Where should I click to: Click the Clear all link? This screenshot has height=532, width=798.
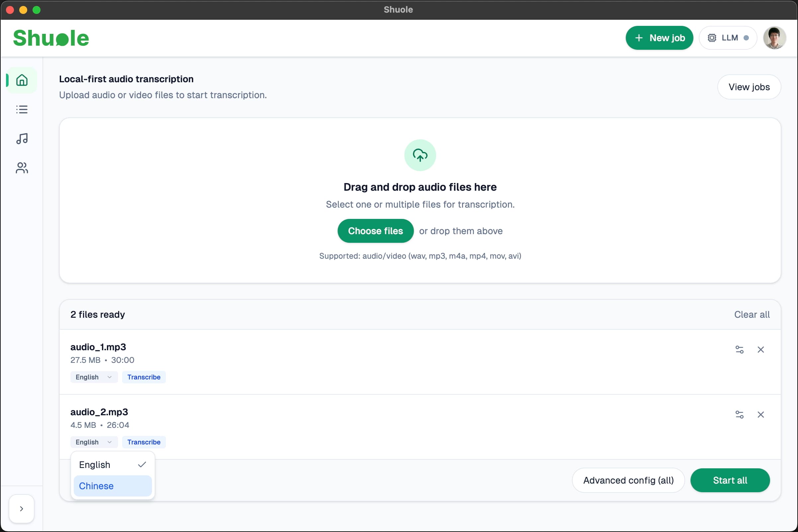tap(752, 314)
